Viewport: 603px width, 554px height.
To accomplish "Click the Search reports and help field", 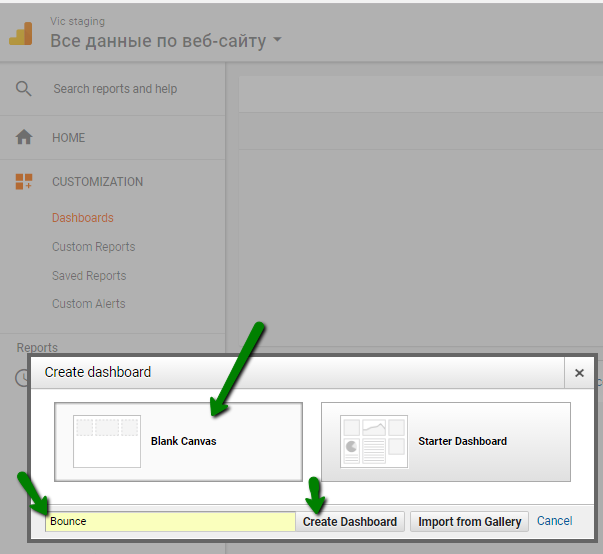I will point(115,89).
